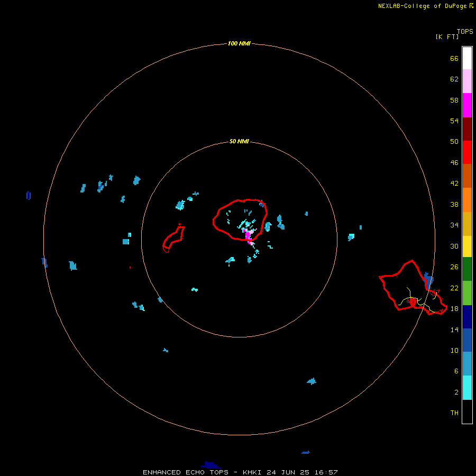This screenshot has height=476, width=476.
Task: Click the [K FT] units label
Action: click(447, 36)
